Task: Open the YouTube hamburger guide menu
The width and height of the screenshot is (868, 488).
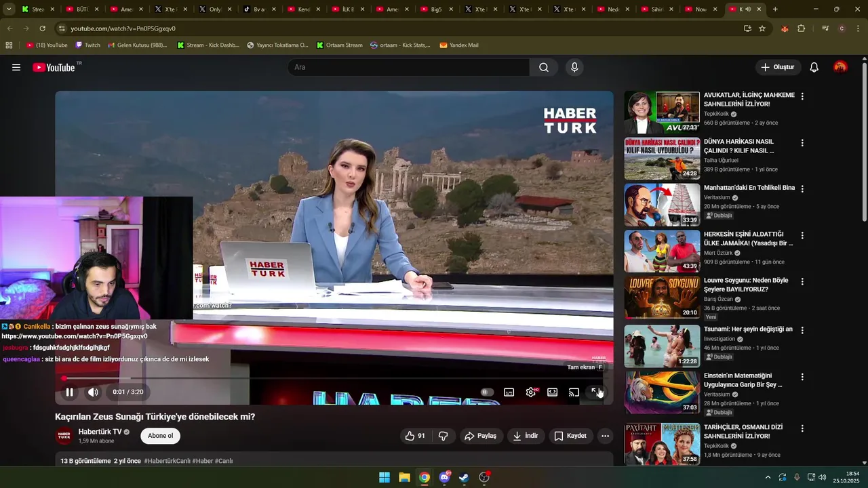Action: pos(16,67)
